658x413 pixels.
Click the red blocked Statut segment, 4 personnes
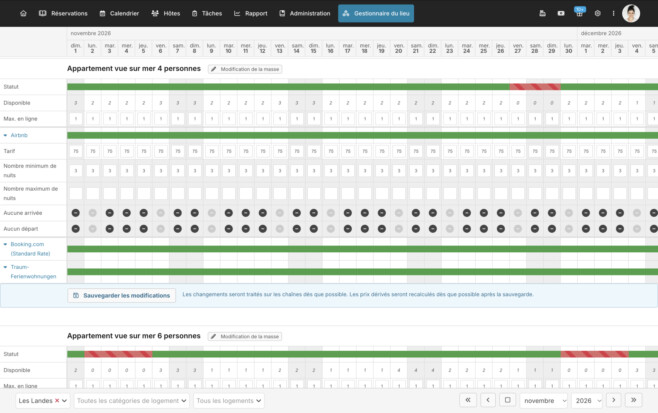tap(535, 87)
